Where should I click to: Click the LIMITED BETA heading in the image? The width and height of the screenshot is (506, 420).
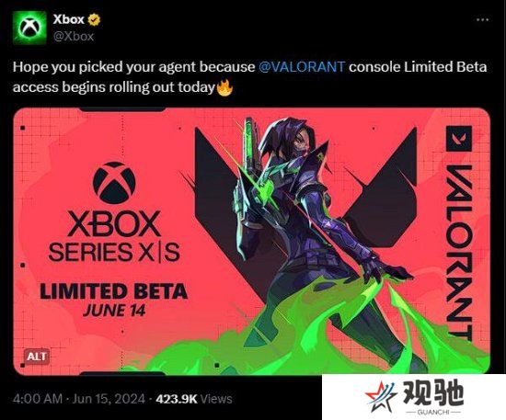[x=113, y=291]
